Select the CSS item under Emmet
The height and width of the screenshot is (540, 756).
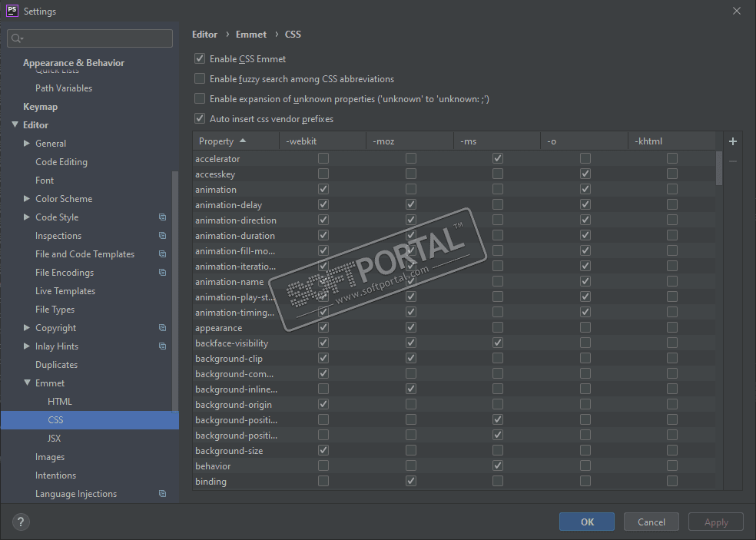90,420
